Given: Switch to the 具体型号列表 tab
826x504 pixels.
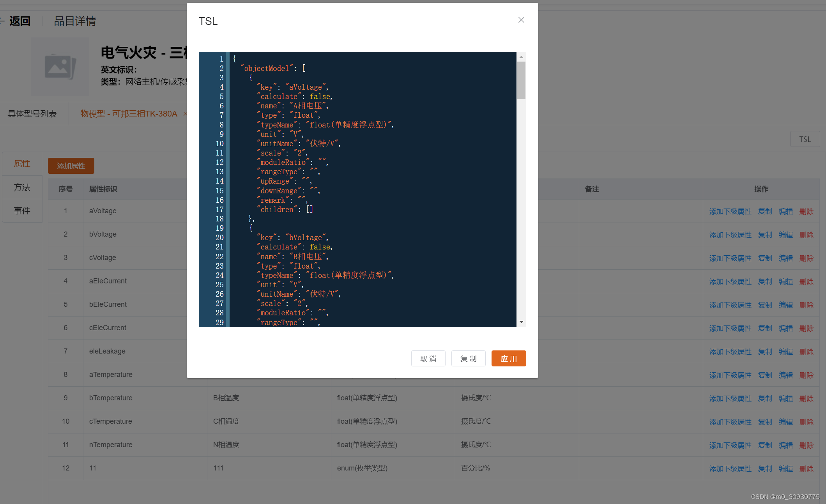Looking at the screenshot, I should [x=32, y=114].
